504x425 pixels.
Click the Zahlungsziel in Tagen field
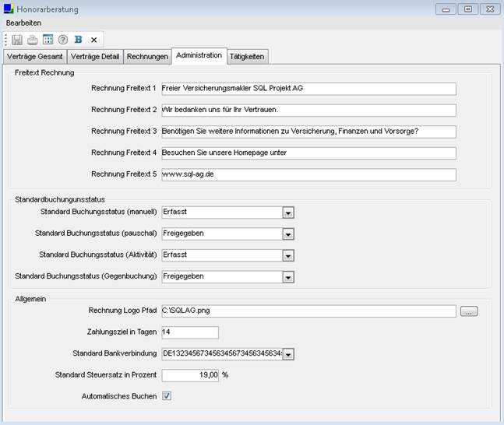[189, 332]
